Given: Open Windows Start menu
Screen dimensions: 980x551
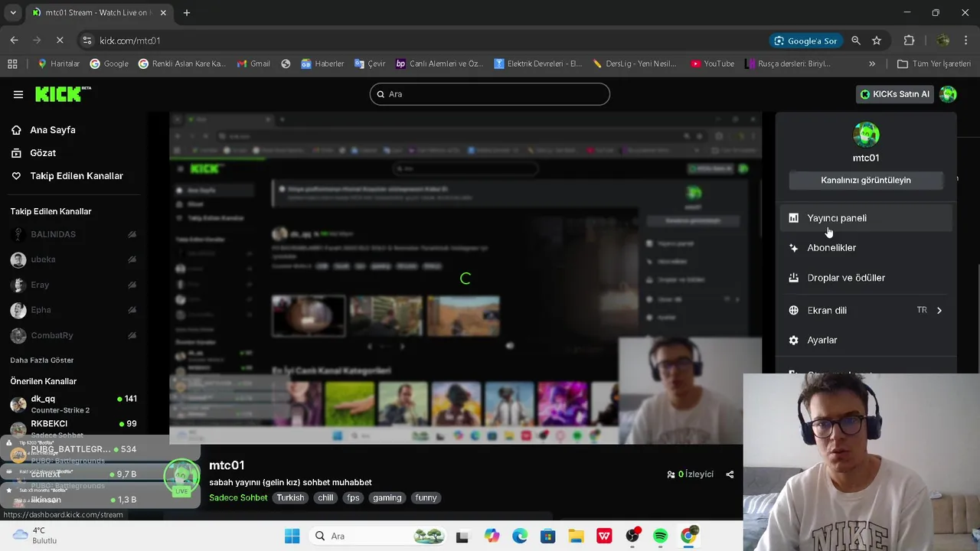Looking at the screenshot, I should pos(292,536).
